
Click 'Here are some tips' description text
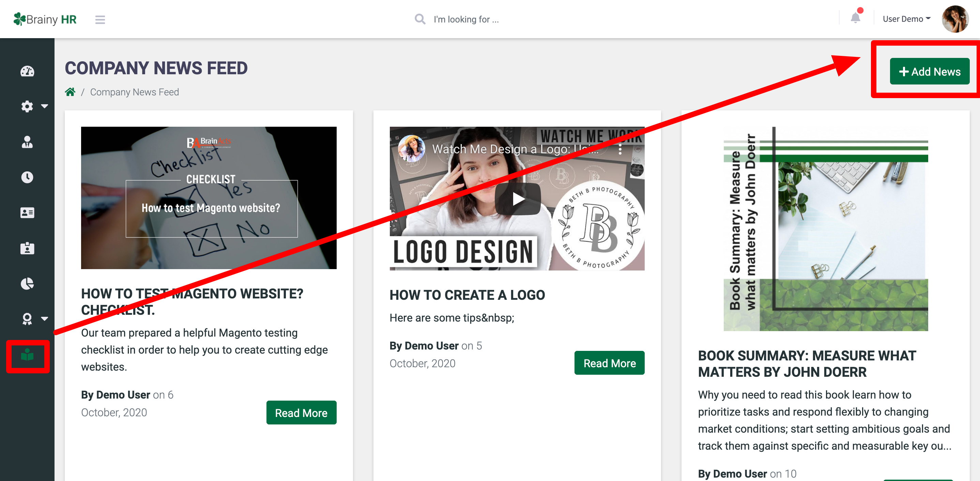point(451,318)
